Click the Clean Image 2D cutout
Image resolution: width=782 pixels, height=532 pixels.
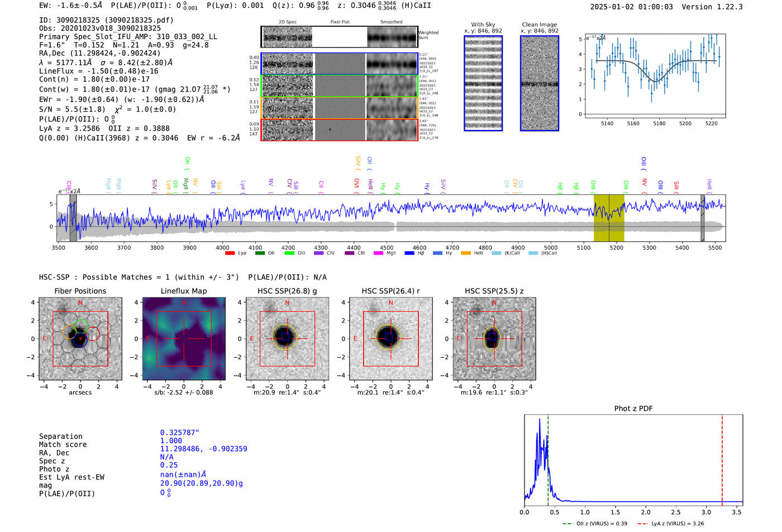(x=539, y=83)
